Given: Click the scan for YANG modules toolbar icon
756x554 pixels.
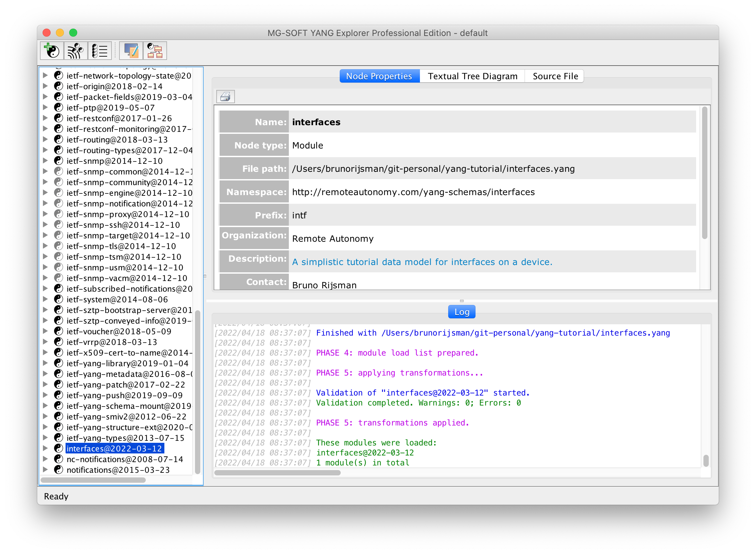Looking at the screenshot, I should point(76,51).
